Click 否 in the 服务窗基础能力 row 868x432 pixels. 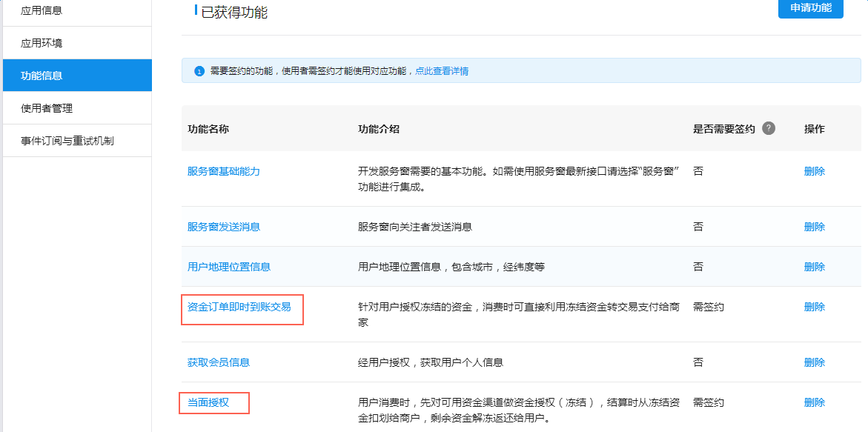pyautogui.click(x=698, y=171)
